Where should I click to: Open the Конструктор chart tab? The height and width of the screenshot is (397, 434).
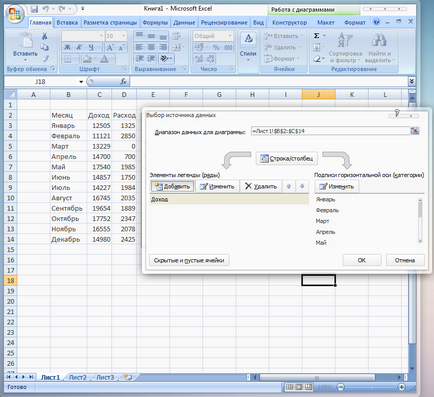pos(289,23)
